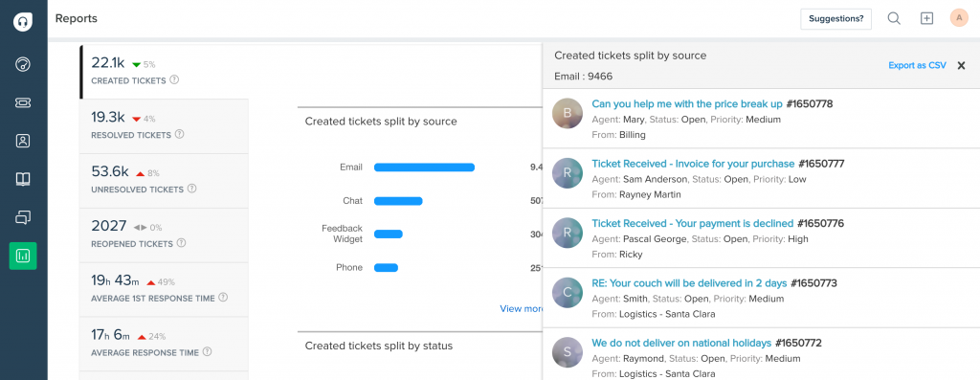Image resolution: width=980 pixels, height=380 pixels.
Task: Open the Contacts icon in the sidebar
Action: (23, 141)
